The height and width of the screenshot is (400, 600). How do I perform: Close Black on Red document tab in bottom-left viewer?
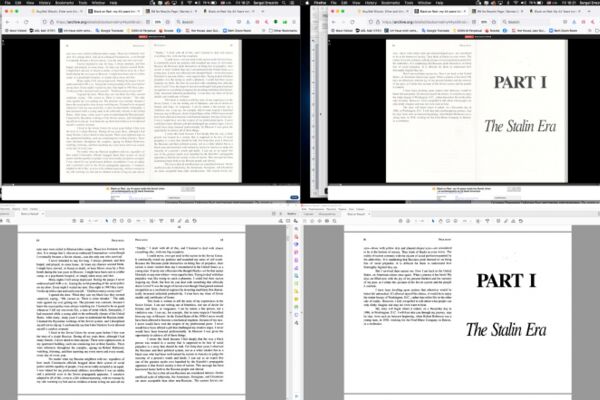(x=42, y=214)
